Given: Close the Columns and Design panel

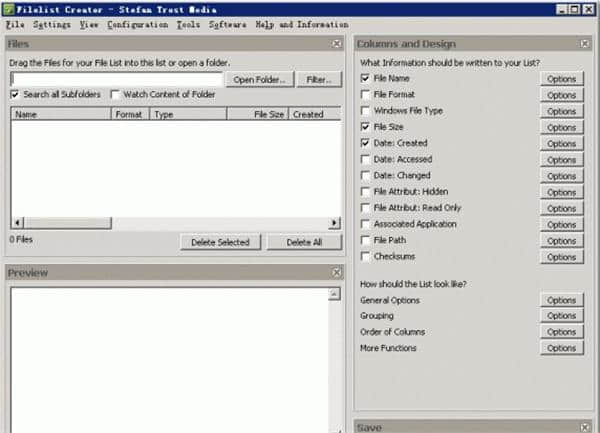Looking at the screenshot, I should (586, 44).
